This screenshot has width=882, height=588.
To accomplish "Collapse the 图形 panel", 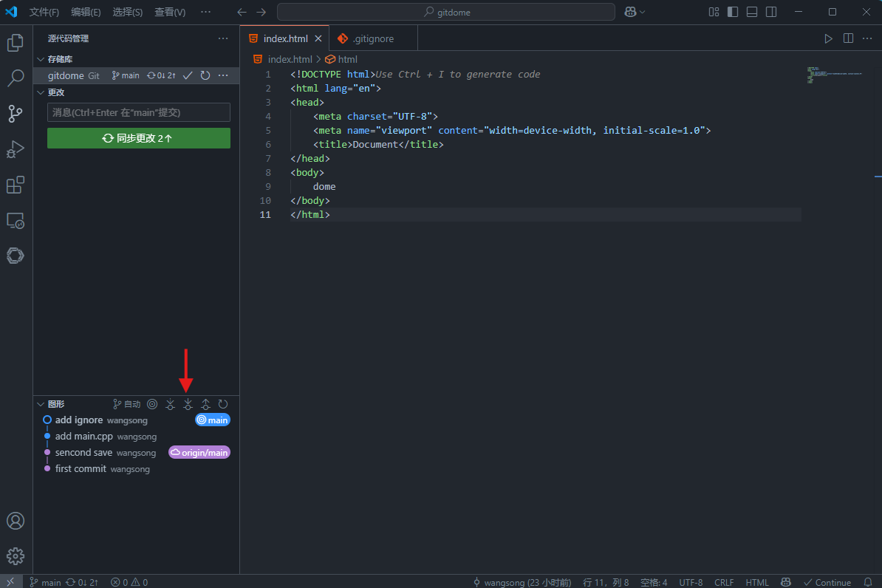I will [41, 404].
